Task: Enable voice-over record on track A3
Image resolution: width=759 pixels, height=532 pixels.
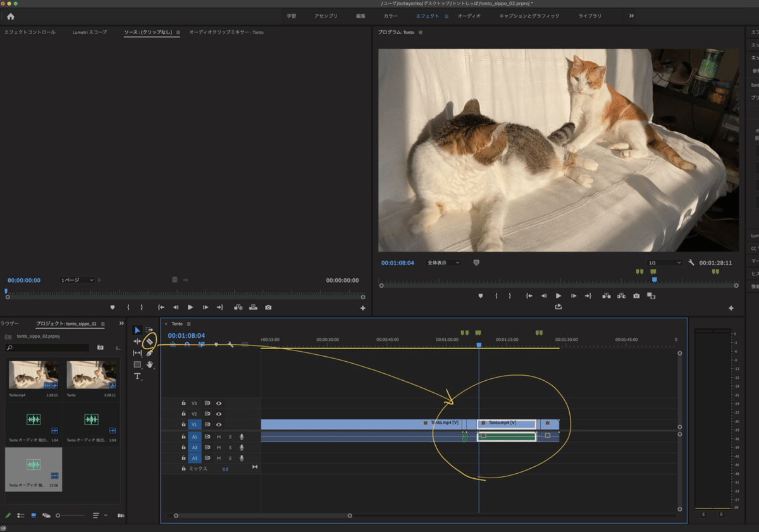Action: click(242, 458)
